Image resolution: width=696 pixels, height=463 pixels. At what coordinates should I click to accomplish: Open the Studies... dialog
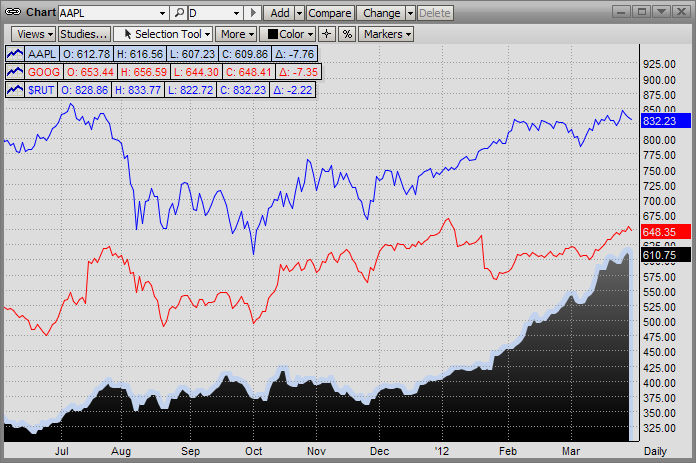point(84,34)
